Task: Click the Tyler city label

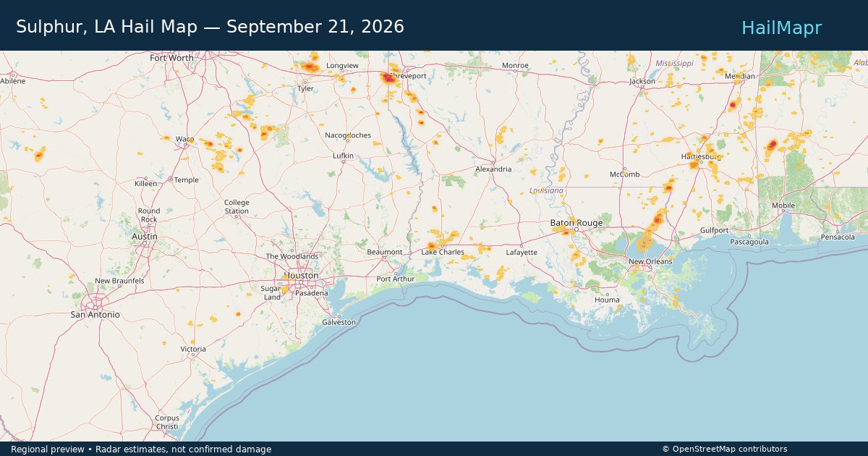Action: pos(305,89)
